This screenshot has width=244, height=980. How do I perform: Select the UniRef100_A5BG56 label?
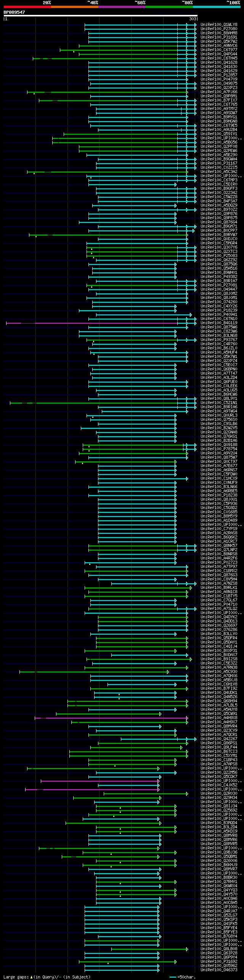coord(219,142)
